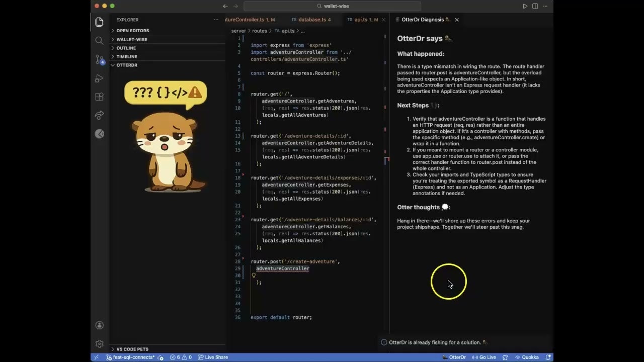Viewport: 644px width, 362px height.
Task: Open Explorer Views and More Actions ellipsis
Action: click(216, 20)
